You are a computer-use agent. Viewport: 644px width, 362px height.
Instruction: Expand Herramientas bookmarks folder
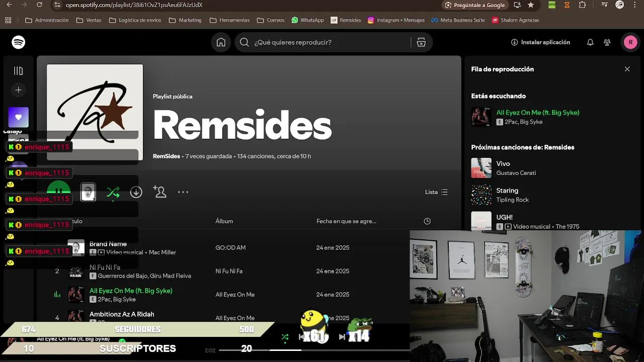click(x=229, y=20)
